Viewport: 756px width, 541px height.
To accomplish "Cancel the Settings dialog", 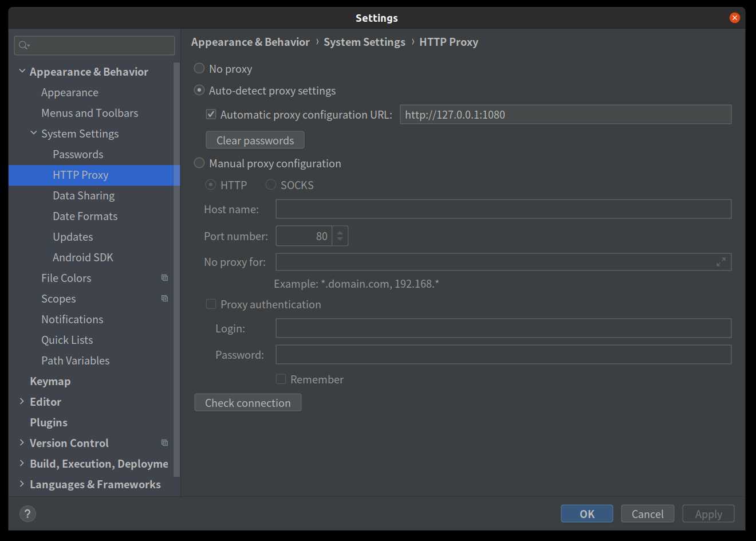I will (648, 513).
